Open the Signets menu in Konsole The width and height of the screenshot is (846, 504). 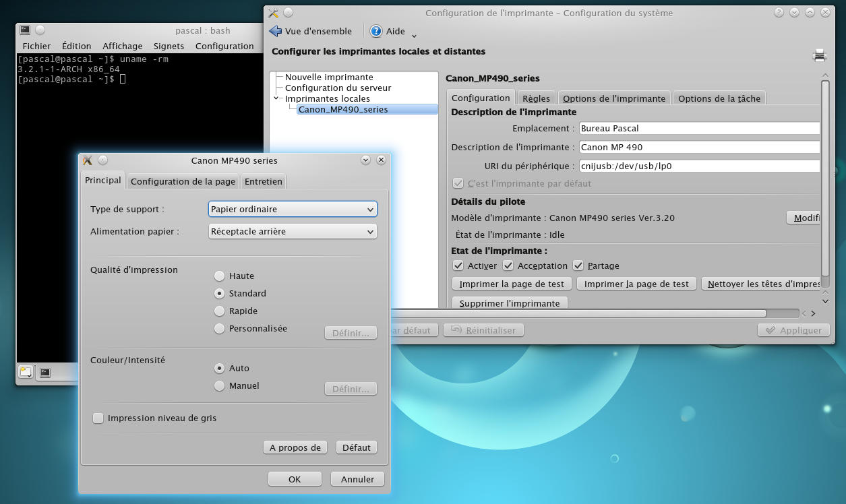click(169, 46)
